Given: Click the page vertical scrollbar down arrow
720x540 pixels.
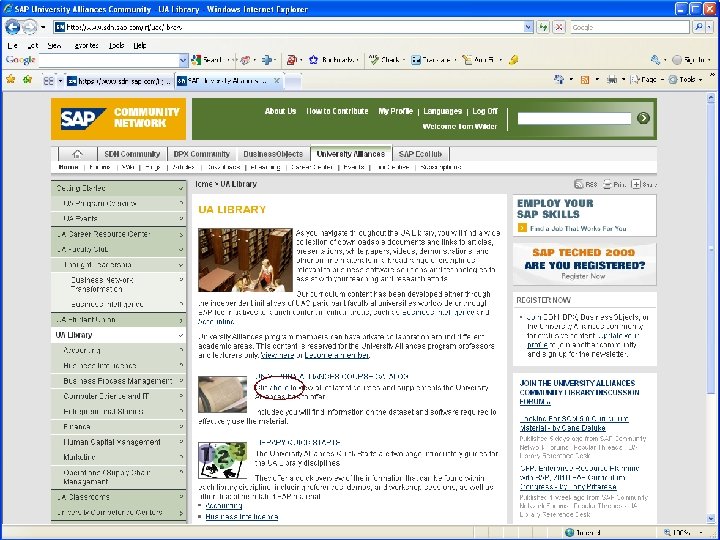Looking at the screenshot, I should pyautogui.click(x=711, y=519).
